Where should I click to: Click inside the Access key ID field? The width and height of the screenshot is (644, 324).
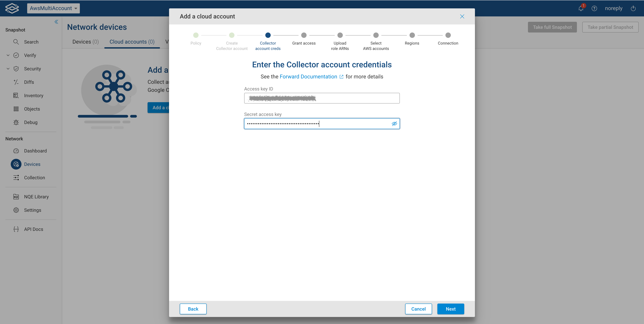pyautogui.click(x=322, y=98)
